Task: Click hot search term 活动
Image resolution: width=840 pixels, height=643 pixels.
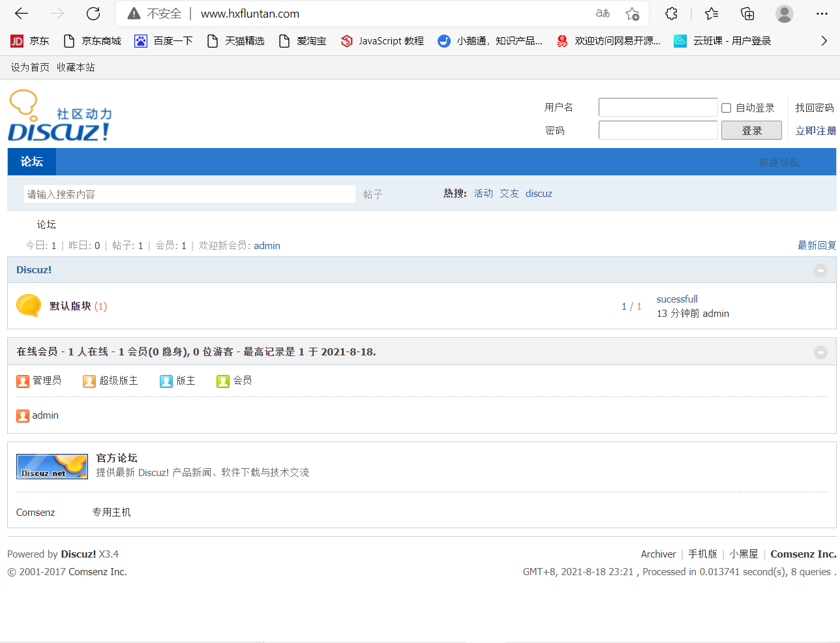Action: click(x=483, y=193)
